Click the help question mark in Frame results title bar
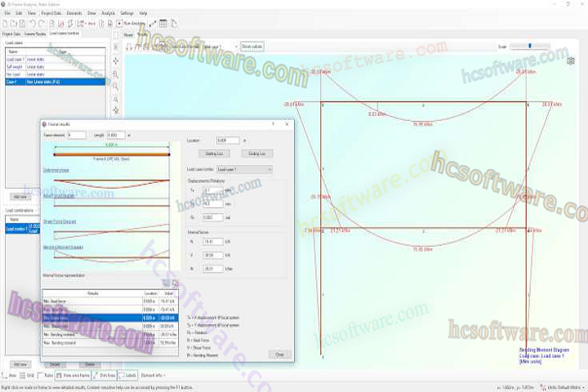The width and height of the screenshot is (588, 392). 273,124
